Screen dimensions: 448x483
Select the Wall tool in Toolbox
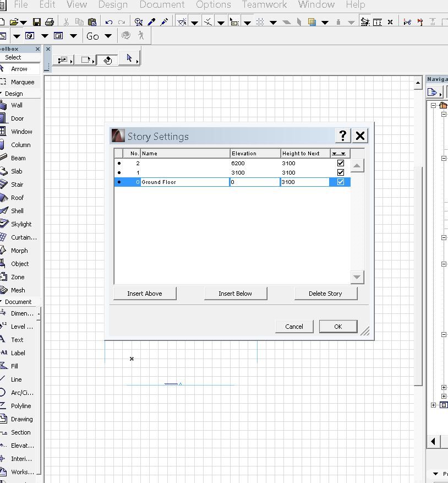point(17,105)
